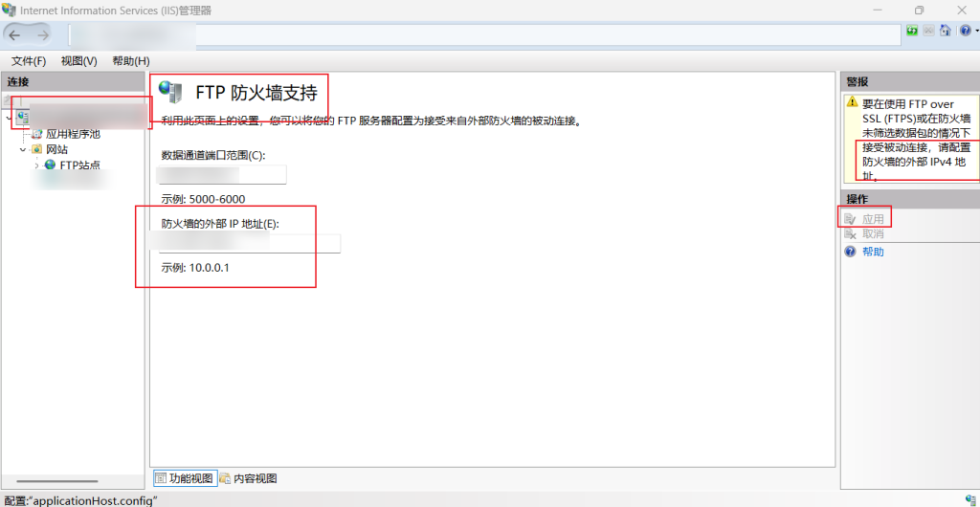Click the address bar field

tap(484, 35)
